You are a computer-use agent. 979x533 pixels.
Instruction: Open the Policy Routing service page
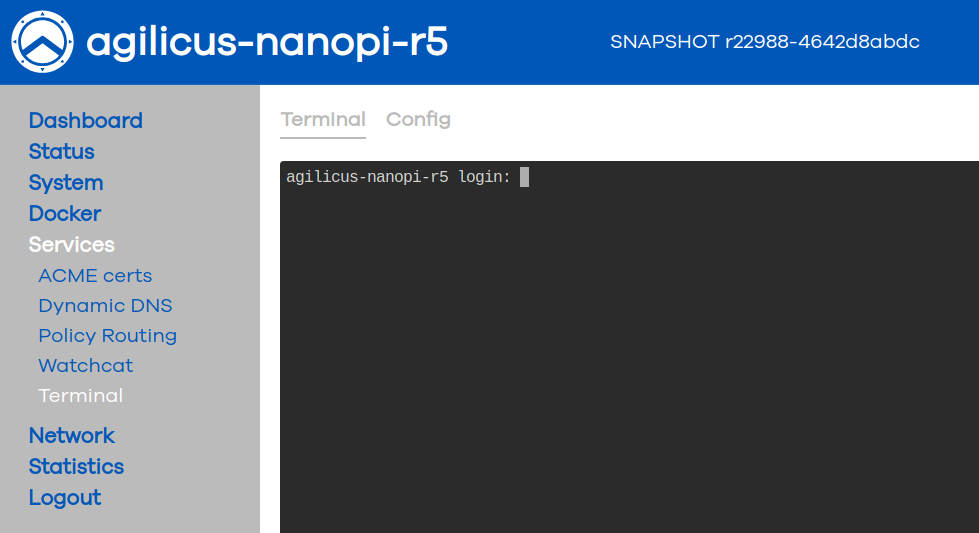107,336
